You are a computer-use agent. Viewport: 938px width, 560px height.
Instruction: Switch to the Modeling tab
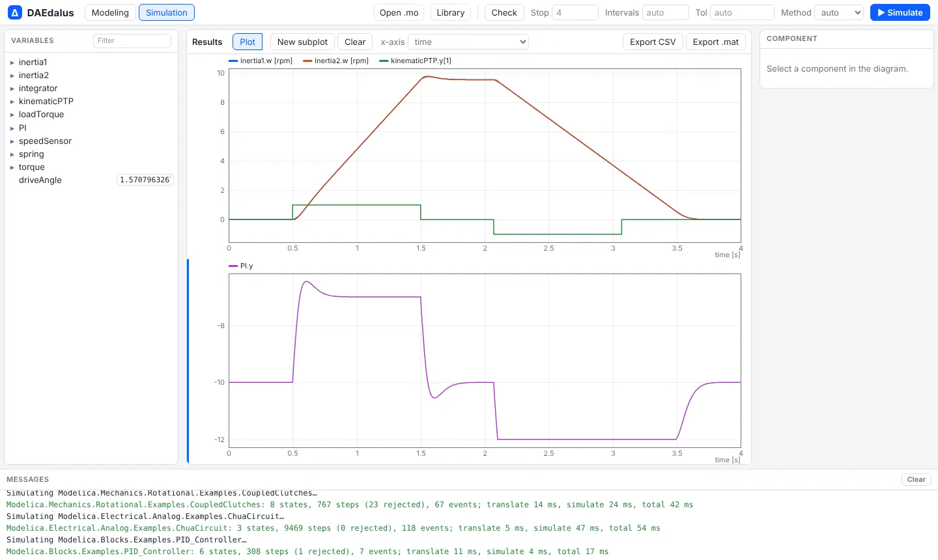click(110, 12)
